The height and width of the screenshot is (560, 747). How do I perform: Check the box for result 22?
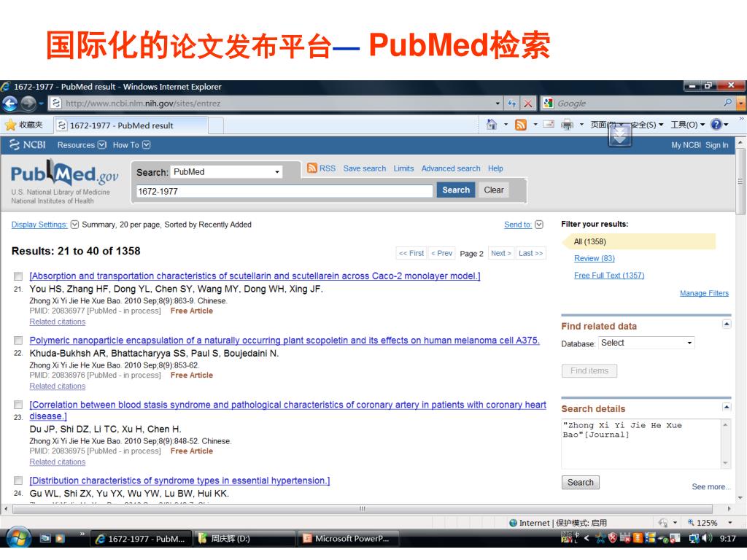(x=18, y=341)
